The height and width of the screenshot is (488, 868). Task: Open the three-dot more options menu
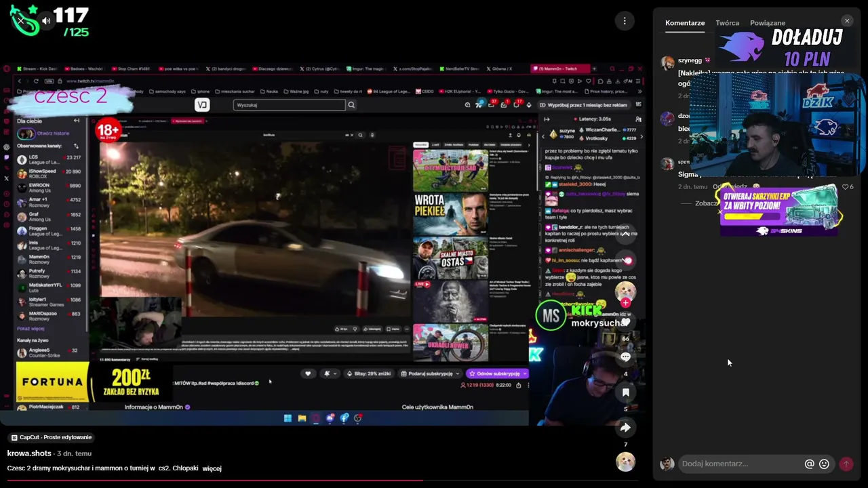point(625,21)
